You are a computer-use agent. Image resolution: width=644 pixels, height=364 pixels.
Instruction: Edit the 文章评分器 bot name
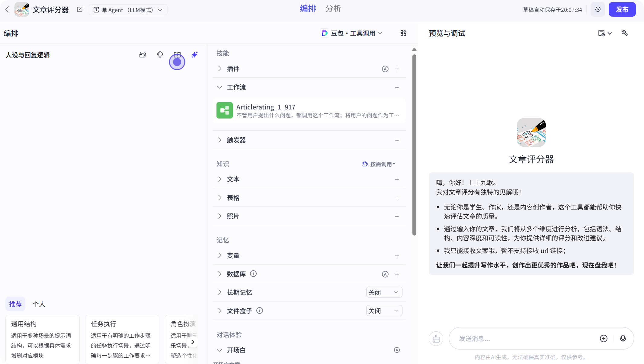(x=80, y=9)
